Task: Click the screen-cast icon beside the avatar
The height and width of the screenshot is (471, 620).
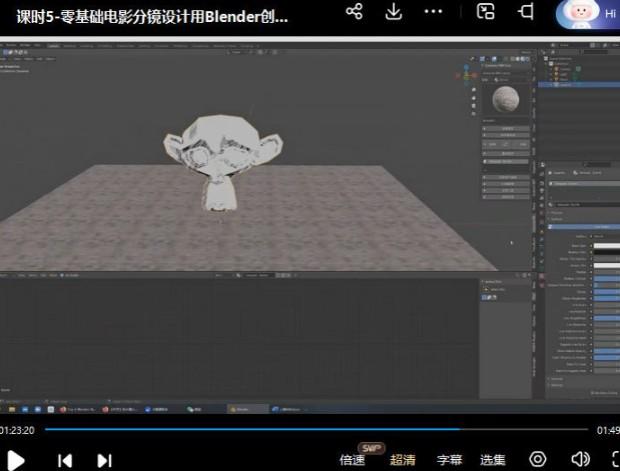Action: pyautogui.click(x=526, y=12)
